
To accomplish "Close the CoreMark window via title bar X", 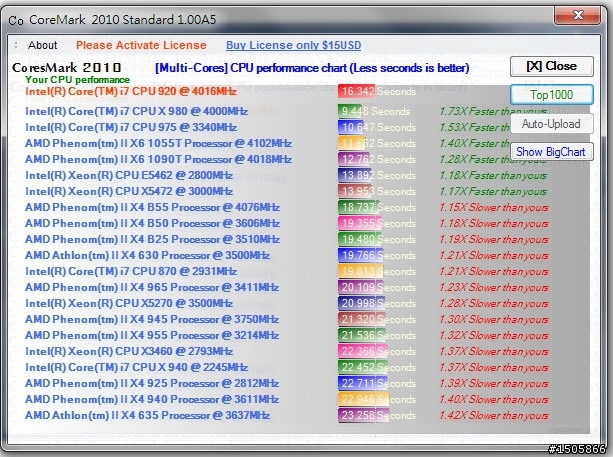I will 577,15.
